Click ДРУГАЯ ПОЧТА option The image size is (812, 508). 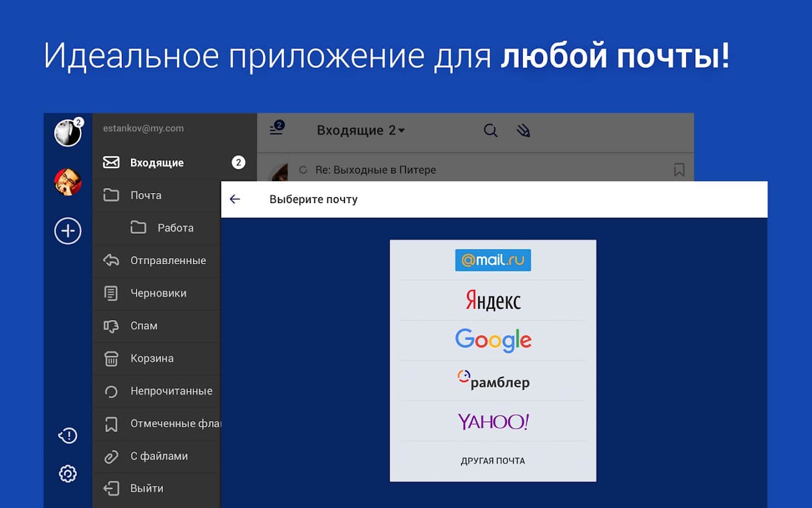pyautogui.click(x=493, y=461)
